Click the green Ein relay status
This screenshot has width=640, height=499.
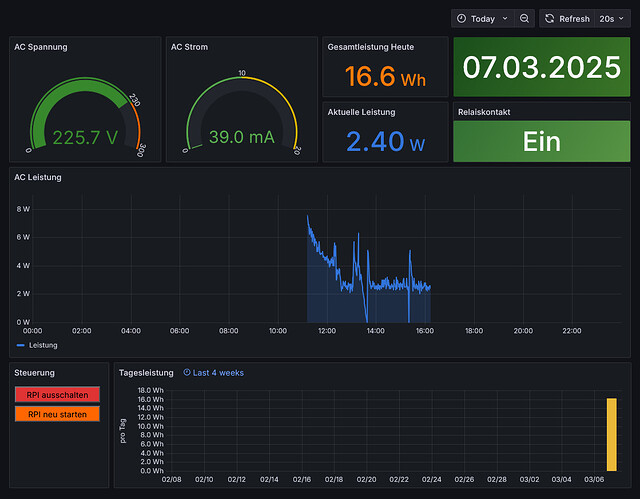tap(542, 141)
